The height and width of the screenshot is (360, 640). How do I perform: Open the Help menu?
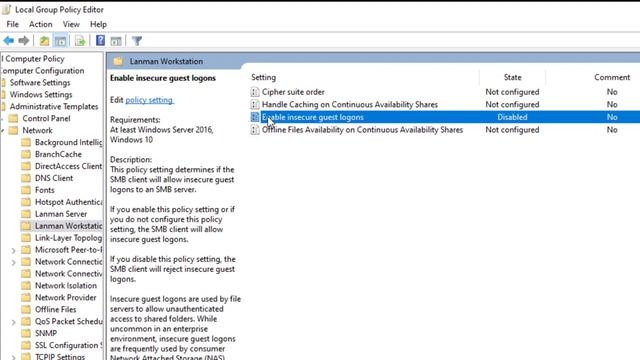point(98,24)
